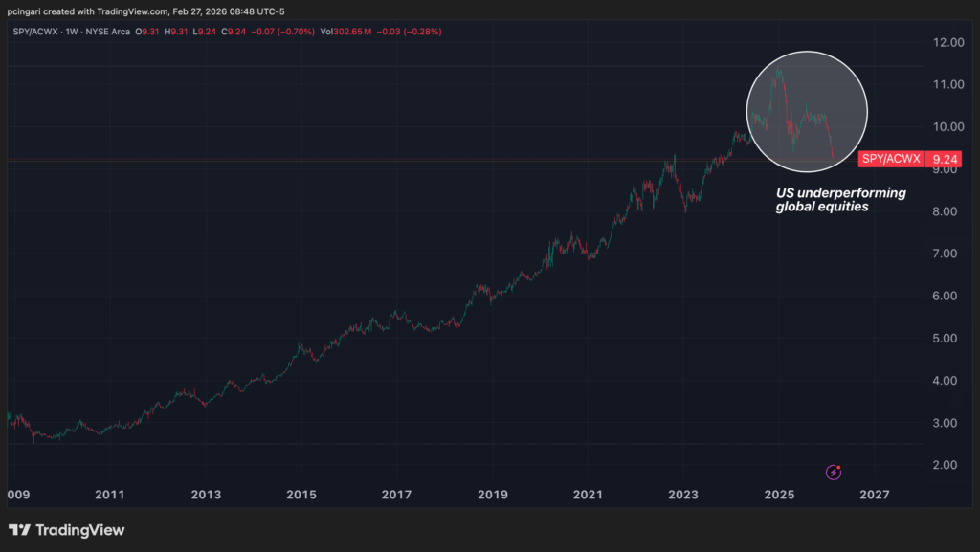Click the 9.24 current price tag
Viewport: 980px width, 552px height.
pyautogui.click(x=945, y=159)
